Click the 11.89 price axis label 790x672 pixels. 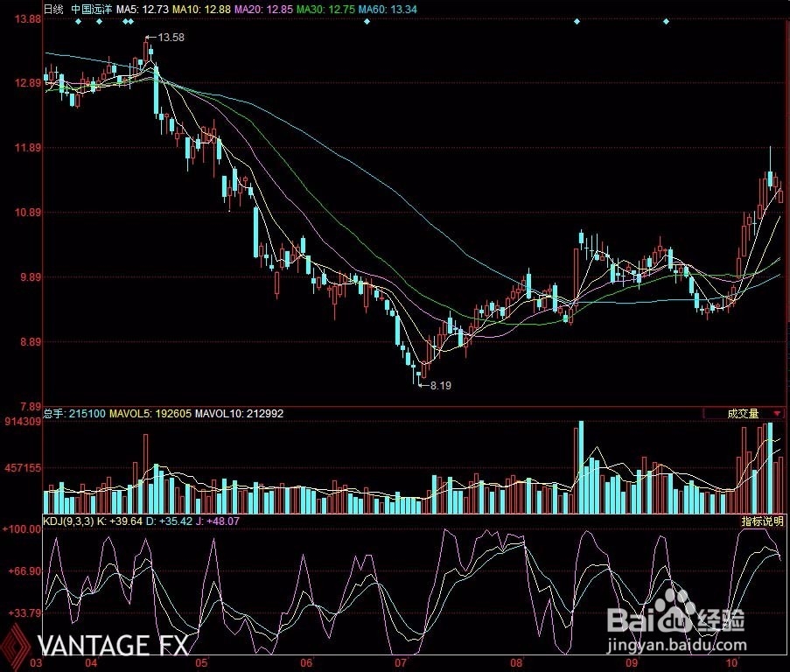pos(28,148)
